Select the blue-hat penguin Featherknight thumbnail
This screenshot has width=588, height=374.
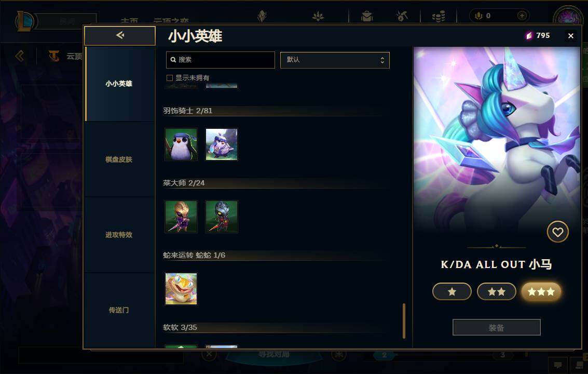coord(181,144)
